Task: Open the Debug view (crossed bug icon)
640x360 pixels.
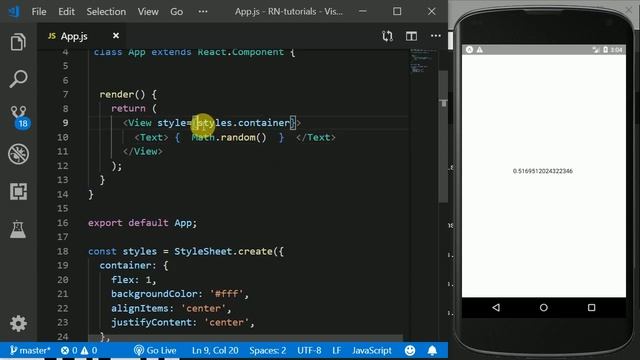Action: [x=18, y=154]
